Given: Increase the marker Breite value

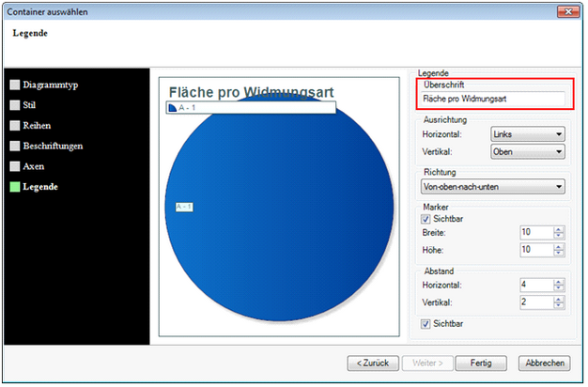Looking at the screenshot, I should pos(559,228).
